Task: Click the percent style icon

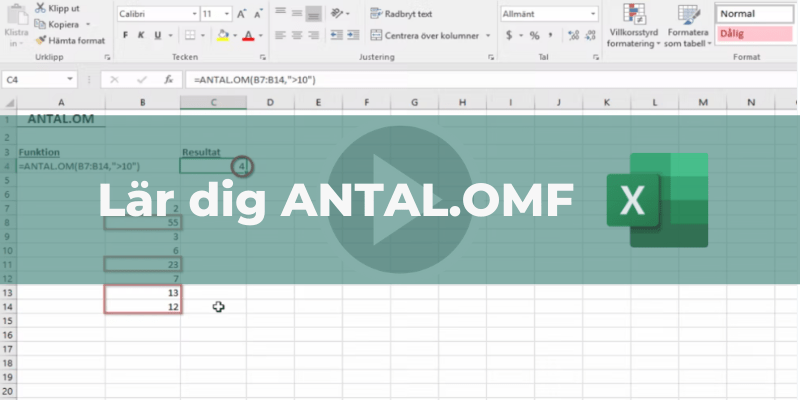Action: (x=534, y=35)
